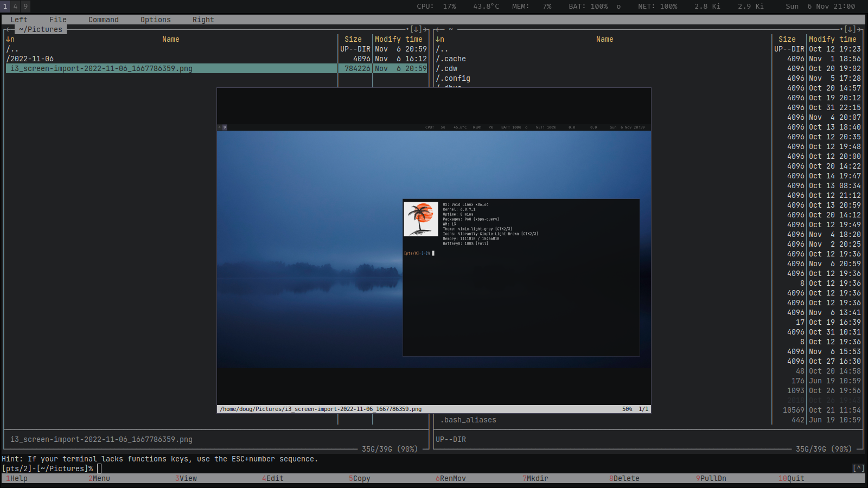Image resolution: width=868 pixels, height=488 pixels.
Task: Click the right panel history dropdown arrow
Action: (x=850, y=29)
